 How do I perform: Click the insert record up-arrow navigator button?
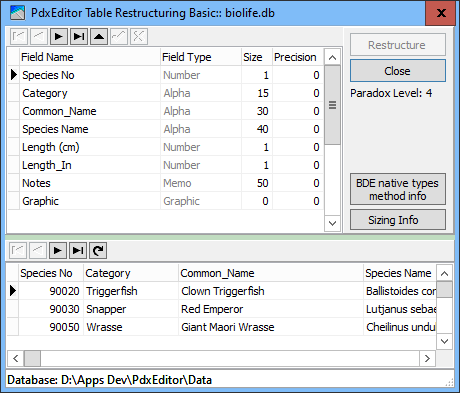(99, 36)
